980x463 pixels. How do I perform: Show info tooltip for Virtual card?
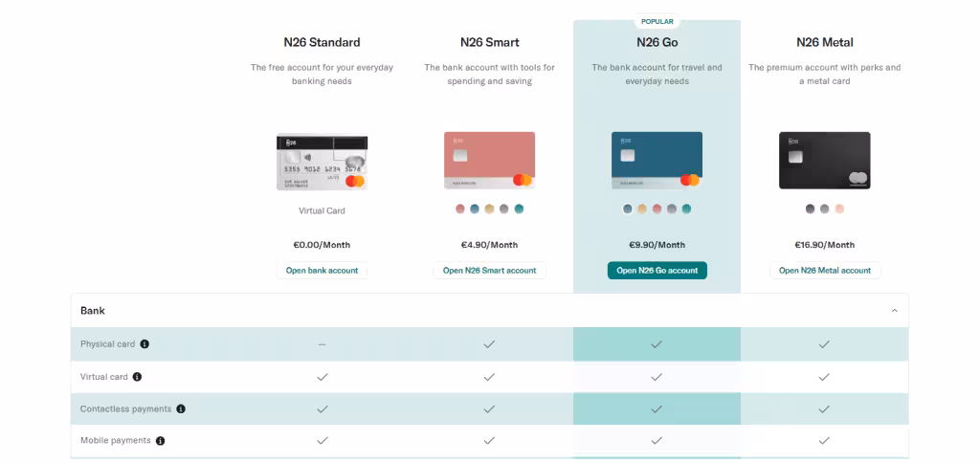pyautogui.click(x=137, y=377)
